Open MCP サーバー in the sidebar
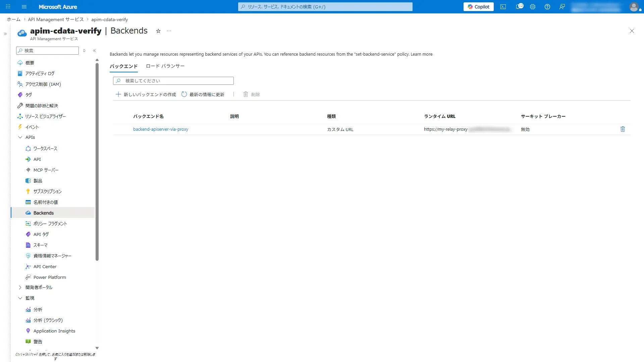This screenshot has width=644, height=362. [46, 170]
